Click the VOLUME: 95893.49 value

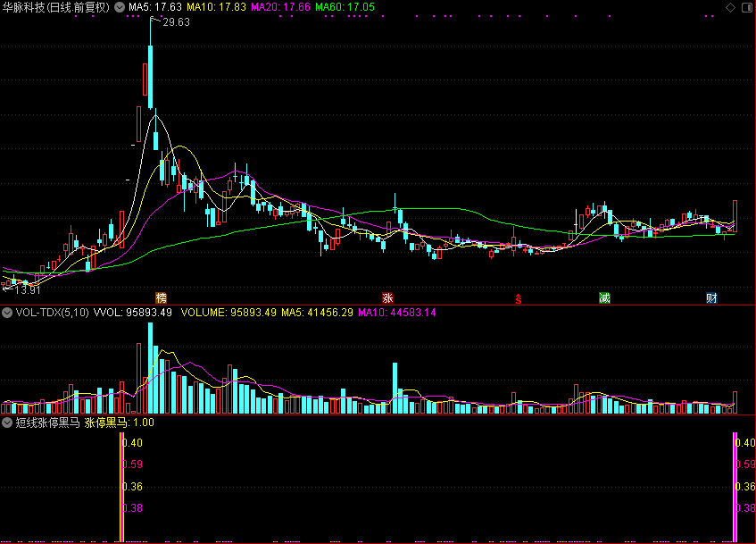[x=228, y=313]
